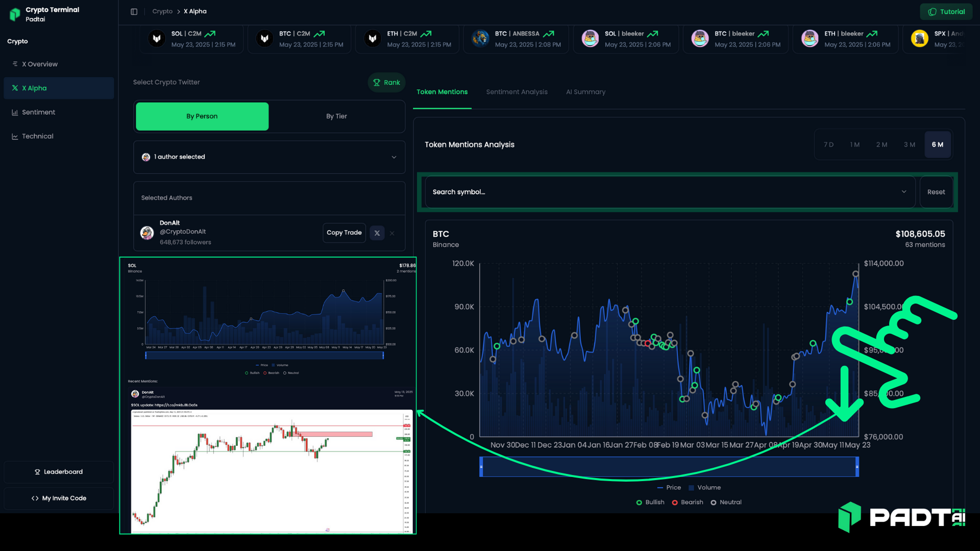
Task: Click the Copy Trade button
Action: click(344, 233)
